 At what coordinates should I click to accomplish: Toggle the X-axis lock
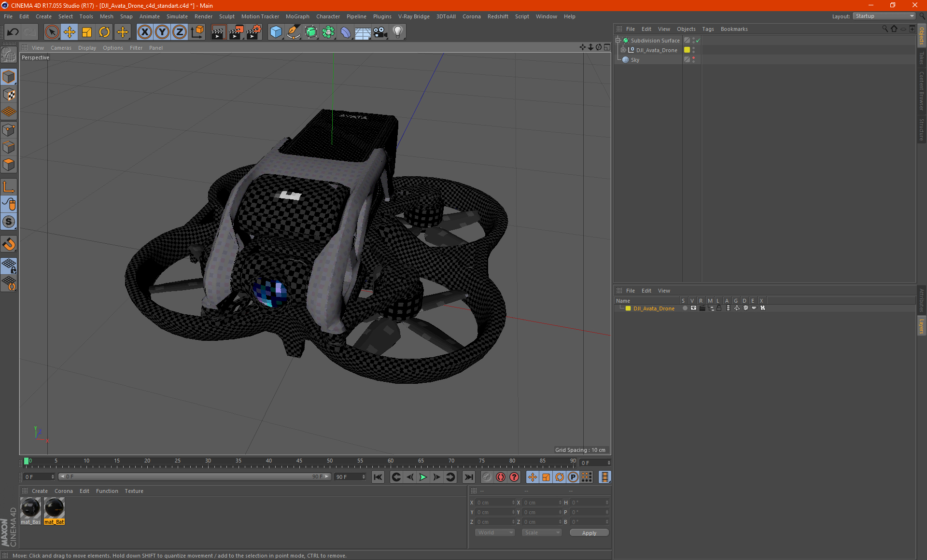tap(144, 32)
